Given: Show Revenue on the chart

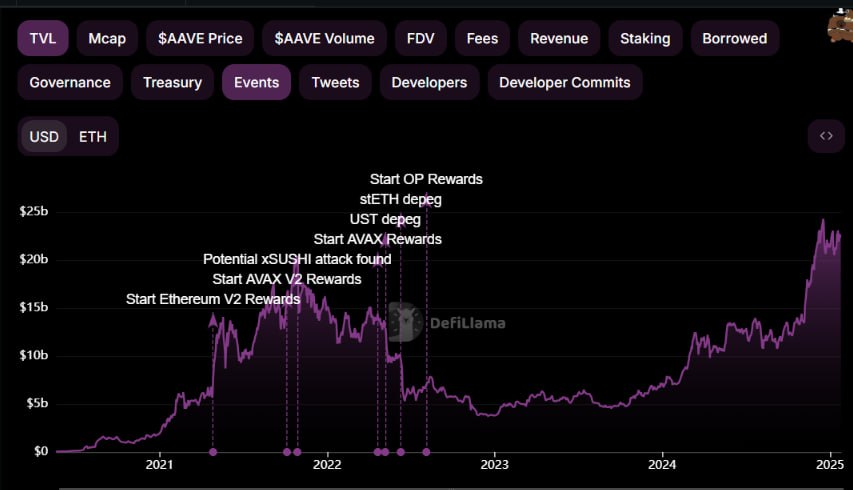Looking at the screenshot, I should coord(559,39).
